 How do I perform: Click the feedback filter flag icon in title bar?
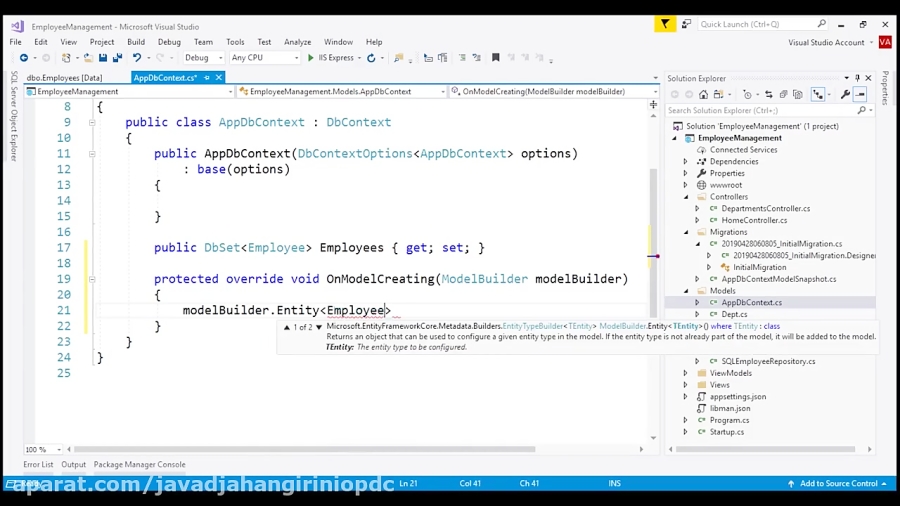(x=665, y=24)
